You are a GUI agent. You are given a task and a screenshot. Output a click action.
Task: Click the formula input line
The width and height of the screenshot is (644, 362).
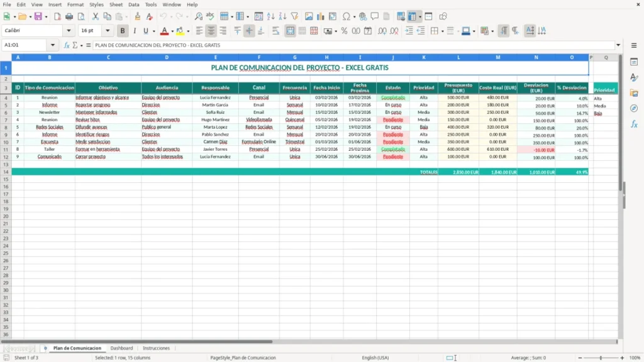(x=353, y=45)
